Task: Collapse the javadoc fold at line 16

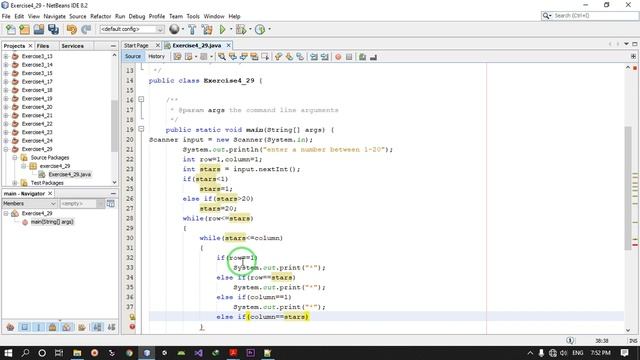Action: (x=141, y=99)
